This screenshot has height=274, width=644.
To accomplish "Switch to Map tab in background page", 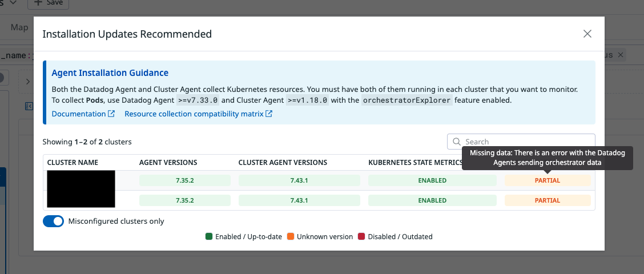I will click(x=19, y=27).
